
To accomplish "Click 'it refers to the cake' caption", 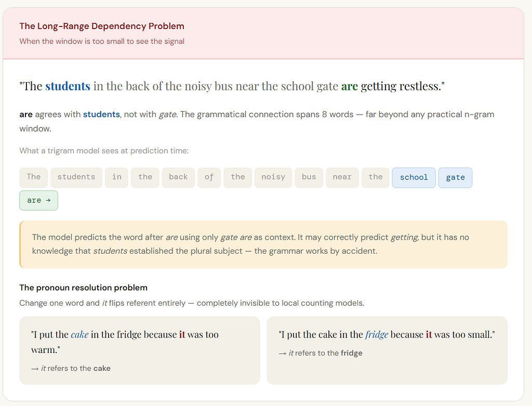I will [x=71, y=369].
